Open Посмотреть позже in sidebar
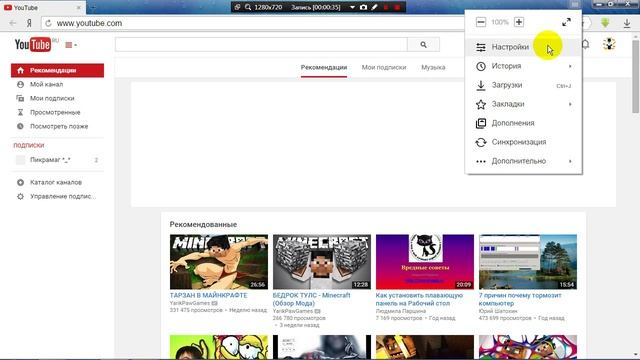Screen dimensions: 640x360 click(x=59, y=126)
